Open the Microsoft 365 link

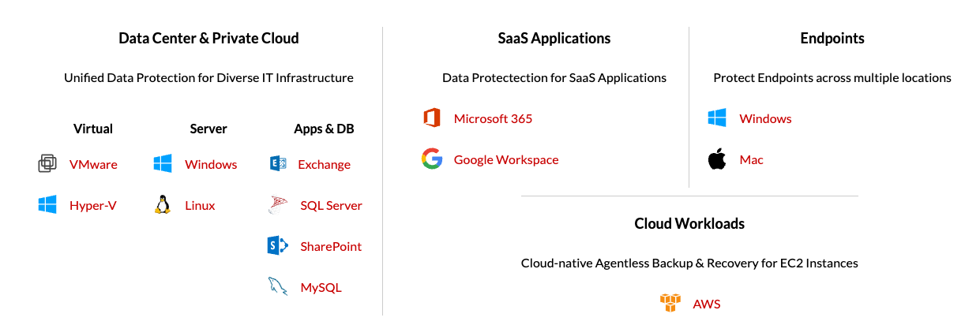pyautogui.click(x=493, y=118)
